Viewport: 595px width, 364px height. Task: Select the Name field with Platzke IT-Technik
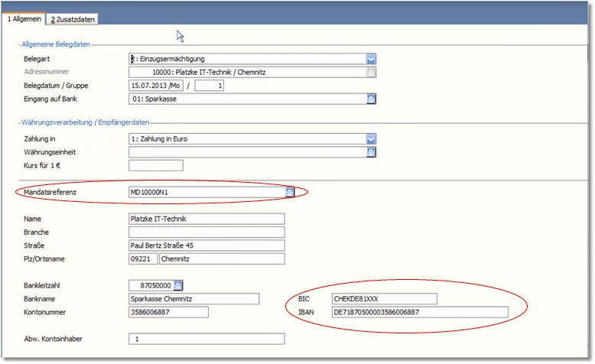[206, 219]
